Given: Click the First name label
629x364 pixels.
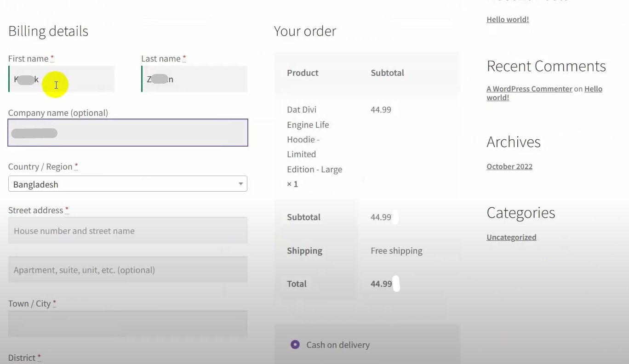Looking at the screenshot, I should pos(28,58).
